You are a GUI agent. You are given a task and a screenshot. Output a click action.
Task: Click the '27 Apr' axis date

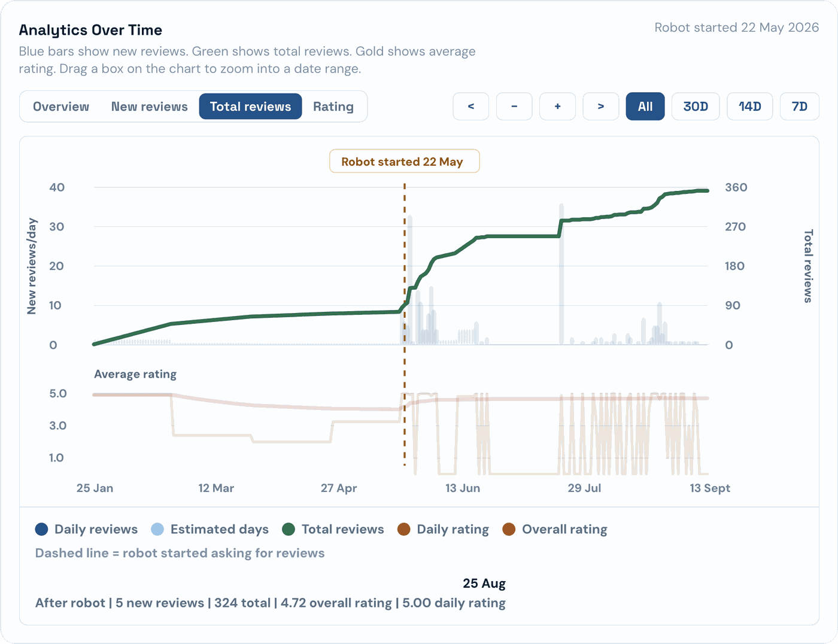coord(339,488)
